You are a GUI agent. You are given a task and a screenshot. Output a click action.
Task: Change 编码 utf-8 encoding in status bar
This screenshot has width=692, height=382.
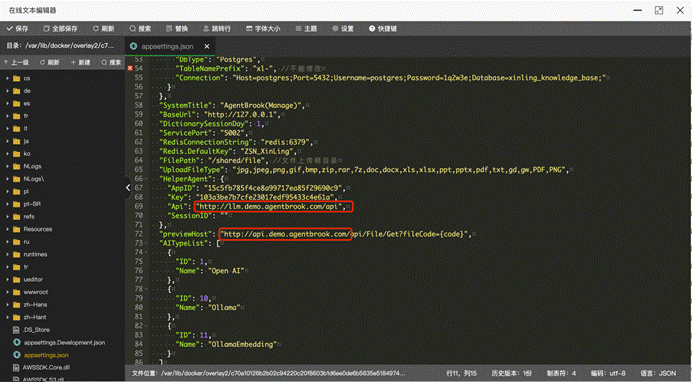pyautogui.click(x=608, y=373)
